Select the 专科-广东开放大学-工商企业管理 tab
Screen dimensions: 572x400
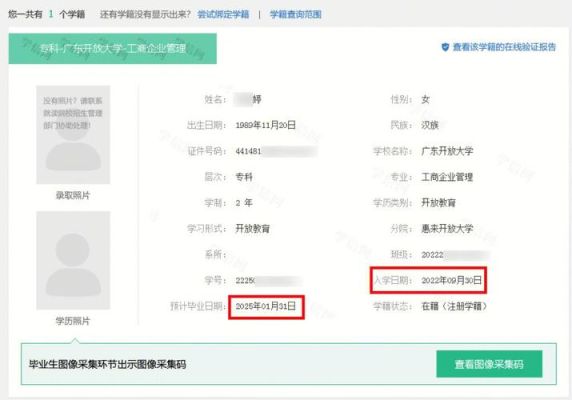click(x=113, y=48)
